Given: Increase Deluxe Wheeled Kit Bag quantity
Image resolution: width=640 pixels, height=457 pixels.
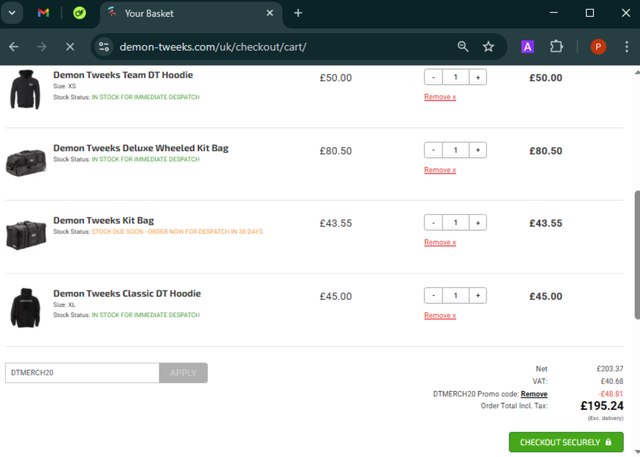Looking at the screenshot, I should 478,150.
